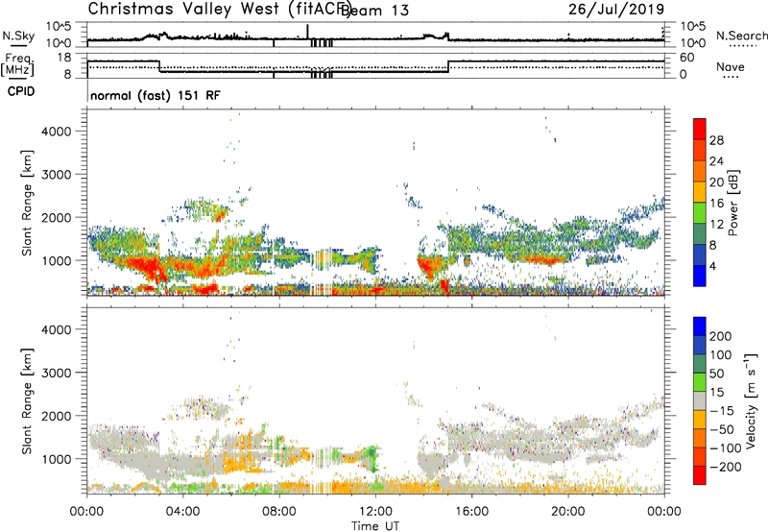Click the tall noise spike near 09:00 in N.Sky panel
This screenshot has height=532, width=768.
[307, 32]
